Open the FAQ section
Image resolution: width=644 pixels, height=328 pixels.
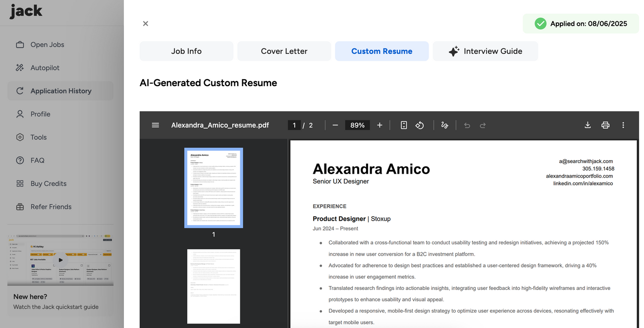point(37,160)
